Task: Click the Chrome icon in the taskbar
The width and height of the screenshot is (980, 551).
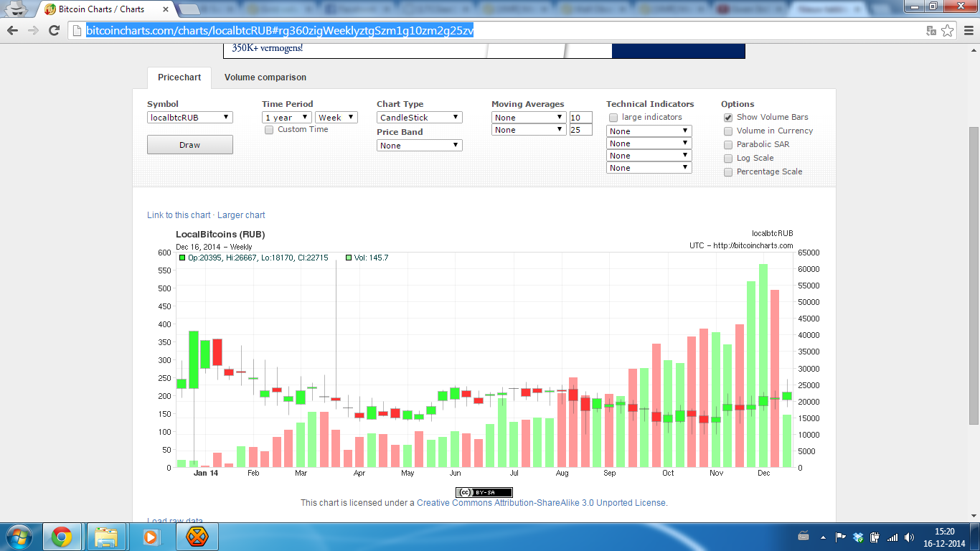Action: coord(62,537)
